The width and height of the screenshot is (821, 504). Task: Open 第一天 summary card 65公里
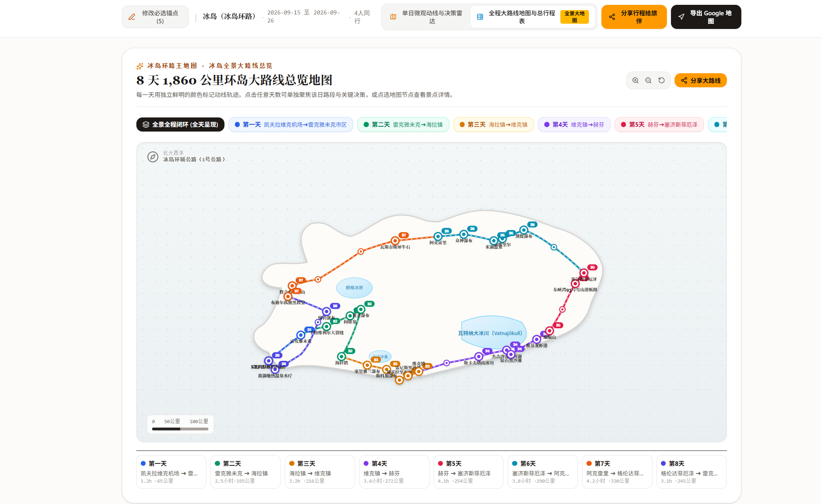(171, 472)
